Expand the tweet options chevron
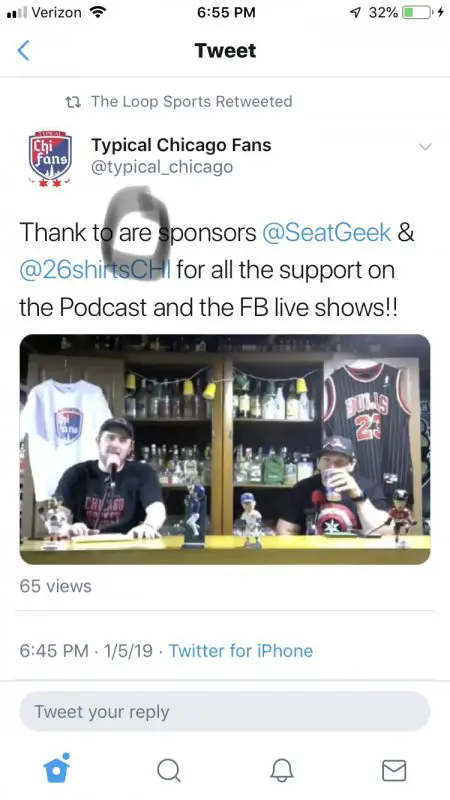 click(x=425, y=147)
